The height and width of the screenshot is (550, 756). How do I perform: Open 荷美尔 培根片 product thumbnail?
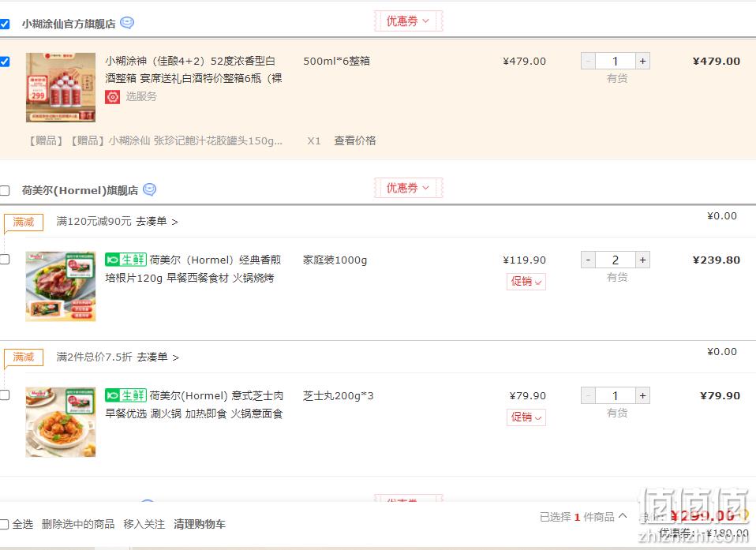click(x=61, y=286)
